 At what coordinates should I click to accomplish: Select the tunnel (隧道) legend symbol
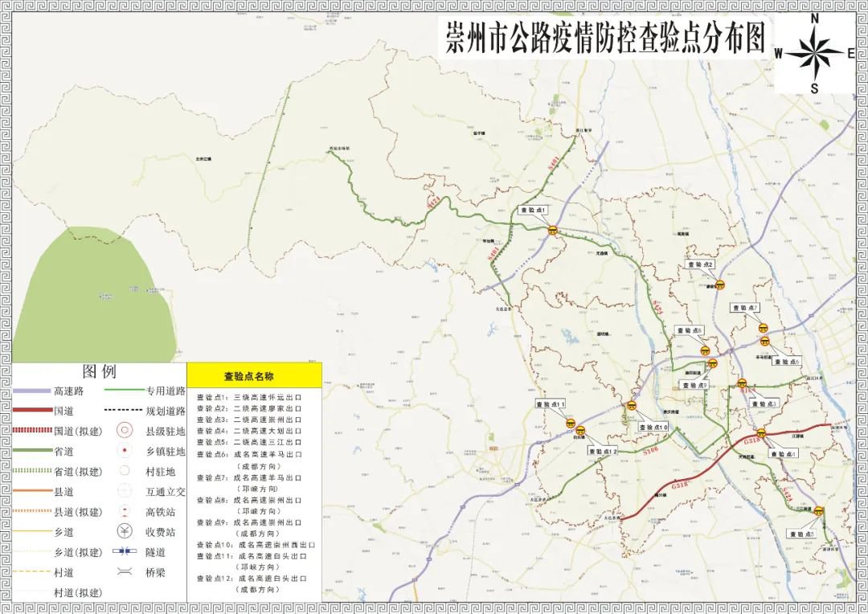(125, 552)
